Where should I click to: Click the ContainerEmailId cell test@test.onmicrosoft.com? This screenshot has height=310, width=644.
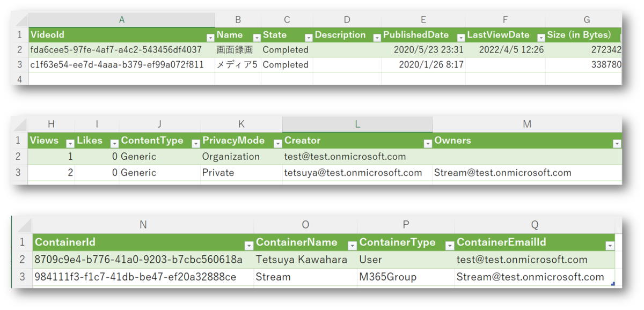[535, 260]
